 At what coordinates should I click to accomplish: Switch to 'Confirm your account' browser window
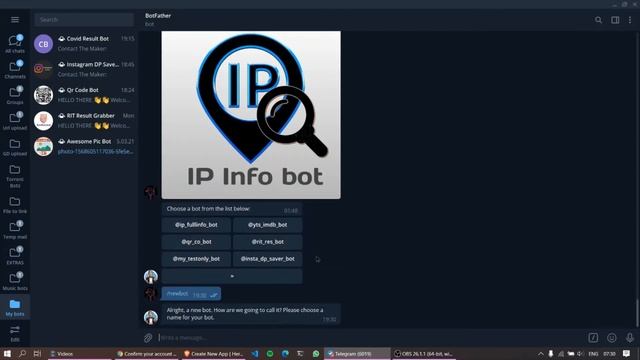tap(146, 354)
